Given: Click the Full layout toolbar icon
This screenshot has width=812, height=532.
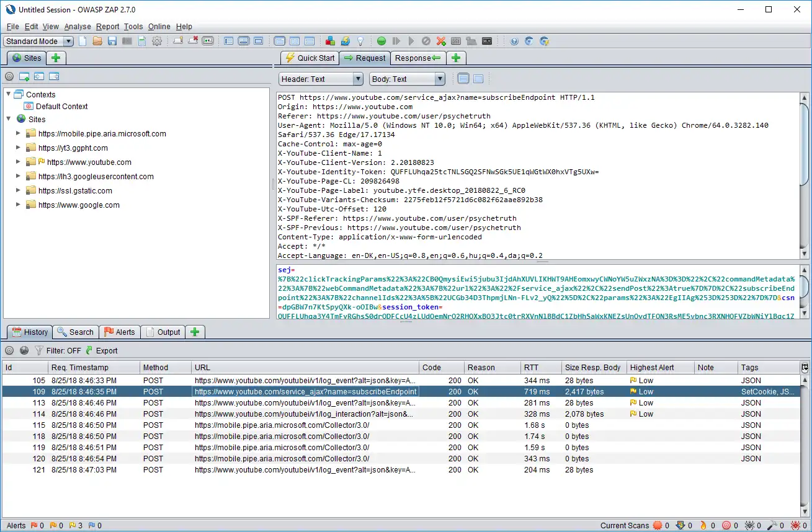Looking at the screenshot, I should pos(259,41).
